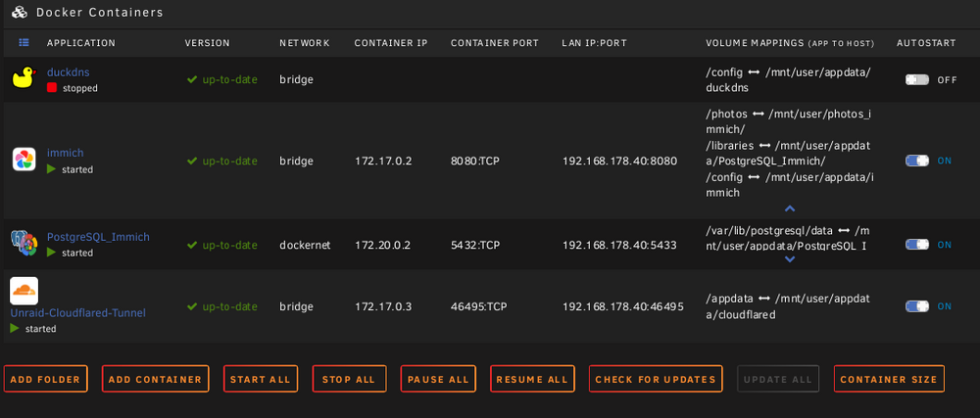
Task: Click the AUTOSTART column header
Action: coord(926,43)
